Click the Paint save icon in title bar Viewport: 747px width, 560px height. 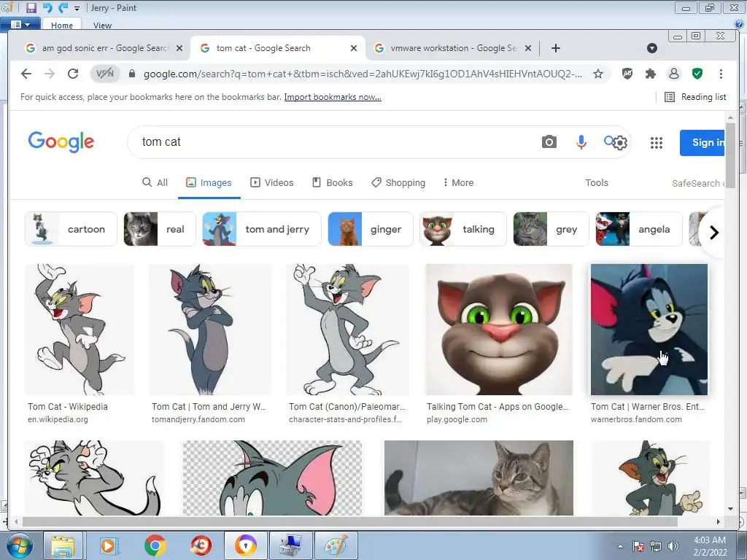point(31,7)
